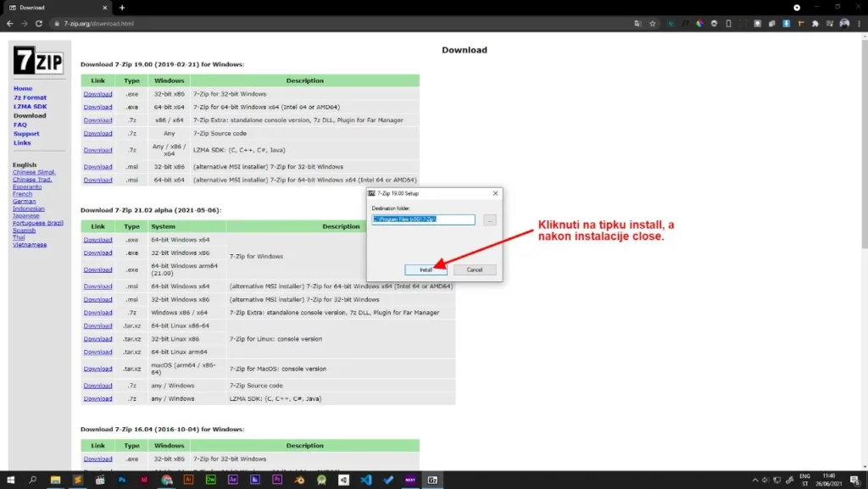The height and width of the screenshot is (489, 868).
Task: Open the media control playlist icon
Action: 829,24
